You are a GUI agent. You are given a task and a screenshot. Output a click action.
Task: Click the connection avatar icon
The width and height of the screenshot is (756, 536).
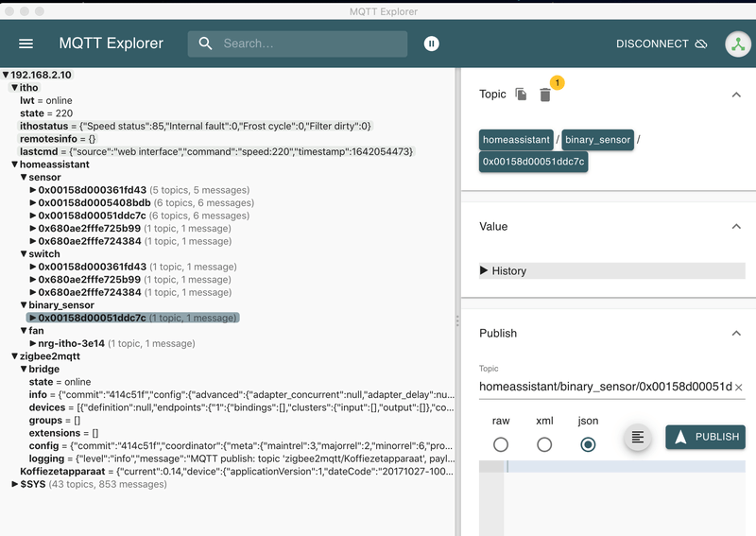pyautogui.click(x=738, y=43)
